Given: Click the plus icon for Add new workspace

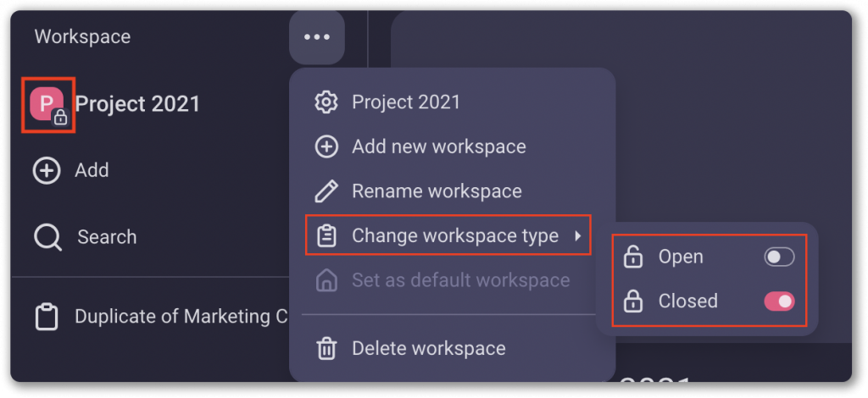Looking at the screenshot, I should [x=326, y=146].
